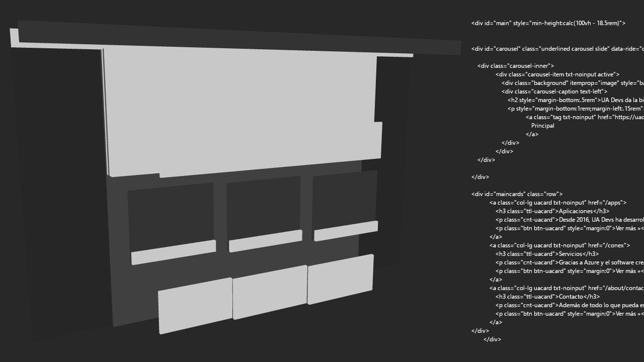The image size is (644, 362).
Task: Select the bottom-right light raised card block
Action: (x=341, y=279)
